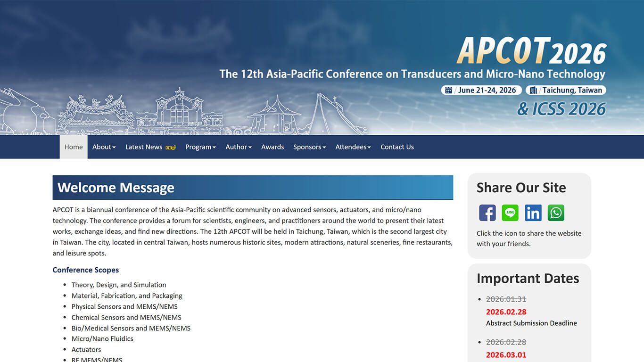The image size is (644, 362).
Task: Share the site via WhatsApp icon
Action: (x=556, y=213)
